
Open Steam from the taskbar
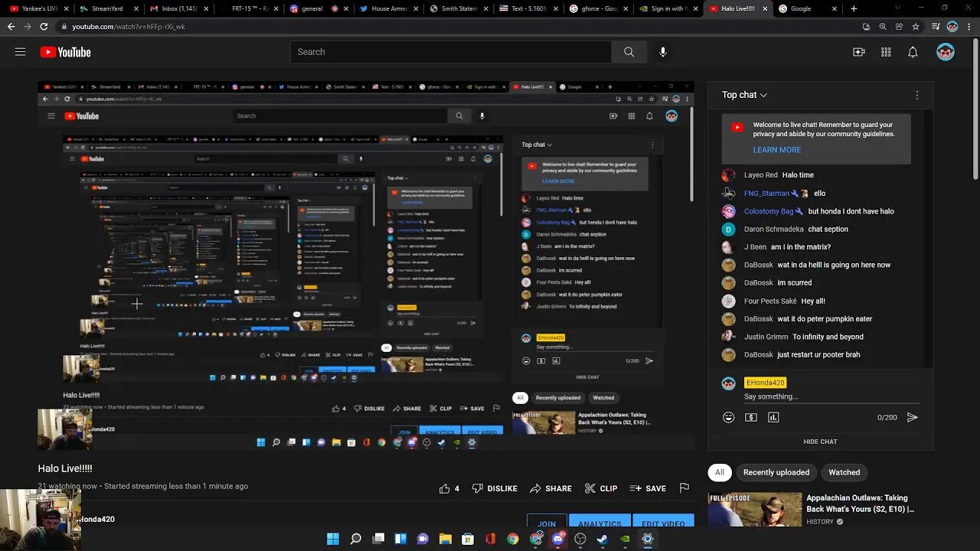pos(603,539)
